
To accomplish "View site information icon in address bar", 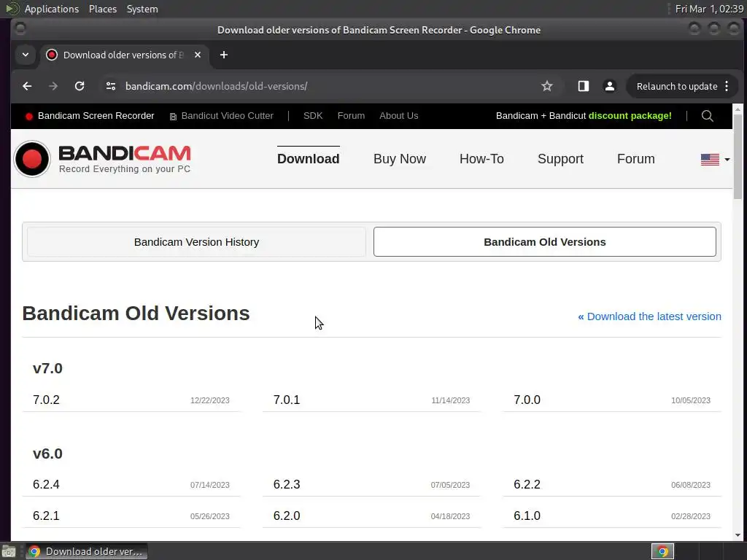I will (x=111, y=86).
